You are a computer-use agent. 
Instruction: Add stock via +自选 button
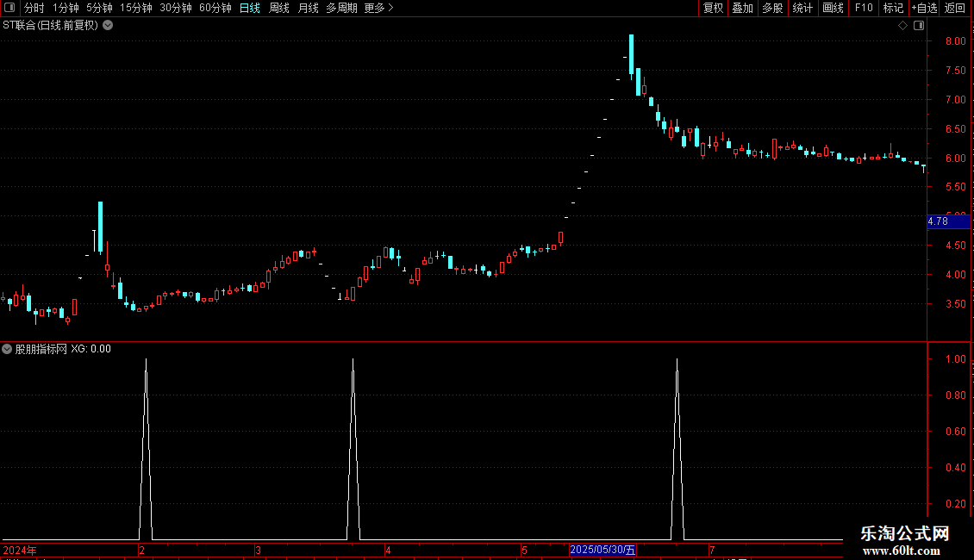click(x=924, y=8)
